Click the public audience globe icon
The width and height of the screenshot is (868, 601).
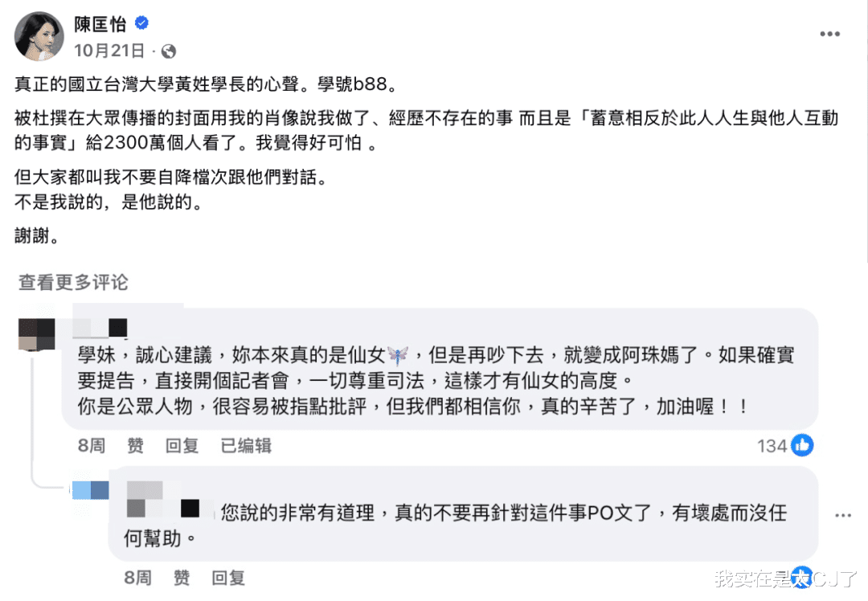(168, 51)
